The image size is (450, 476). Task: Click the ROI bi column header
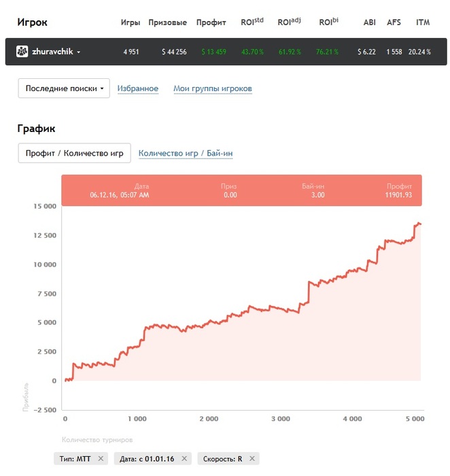coord(328,22)
